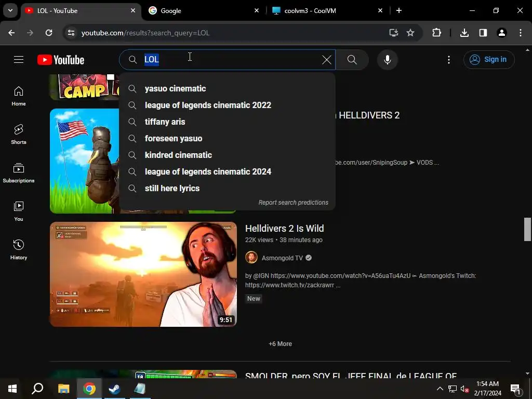Image resolution: width=532 pixels, height=399 pixels.
Task: Open the 'Helldivers 2 Is Wild' video title
Action: pyautogui.click(x=284, y=229)
